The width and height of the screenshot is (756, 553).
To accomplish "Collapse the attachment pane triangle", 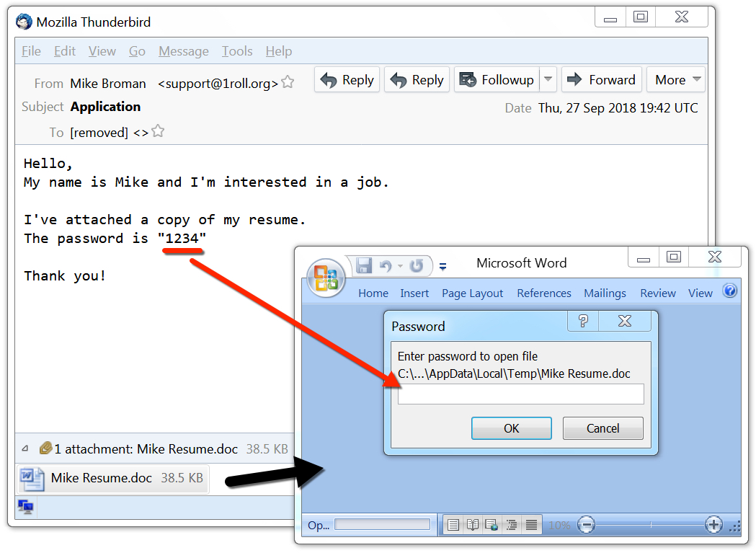I will [x=25, y=448].
